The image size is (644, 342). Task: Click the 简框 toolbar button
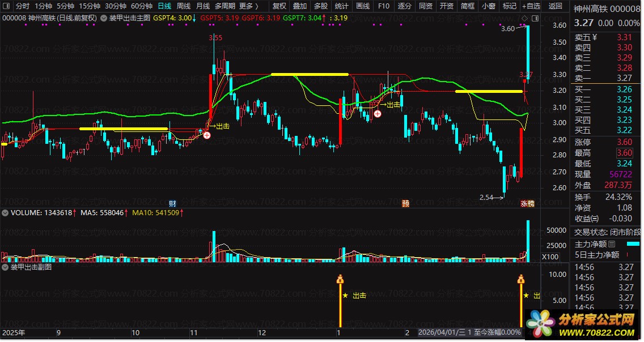coord(467,6)
